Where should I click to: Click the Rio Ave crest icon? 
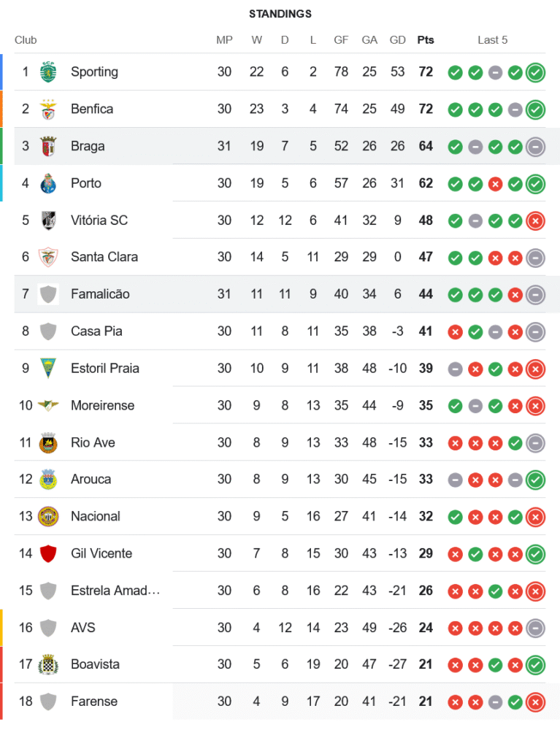48,442
